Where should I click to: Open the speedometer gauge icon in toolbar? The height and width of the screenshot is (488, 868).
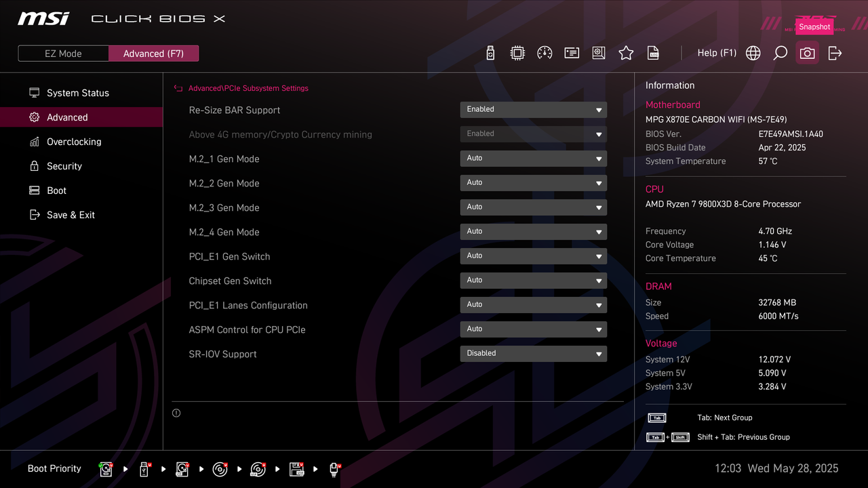click(545, 53)
